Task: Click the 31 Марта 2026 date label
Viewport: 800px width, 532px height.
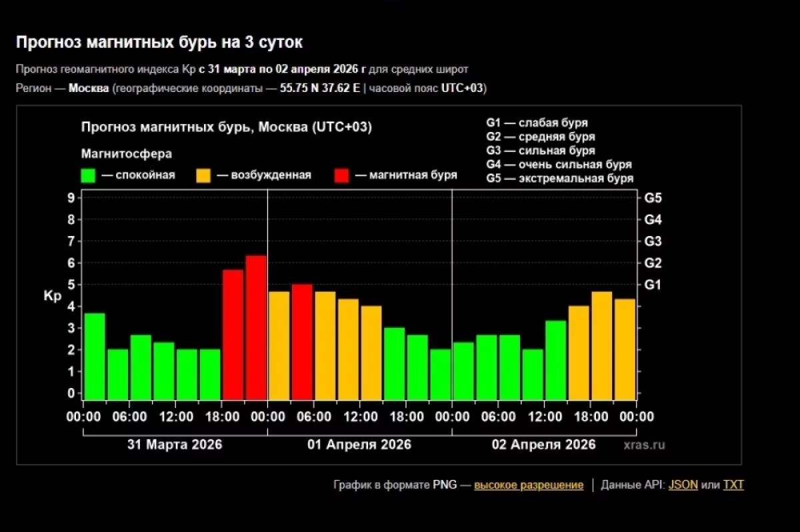Action: click(x=175, y=445)
